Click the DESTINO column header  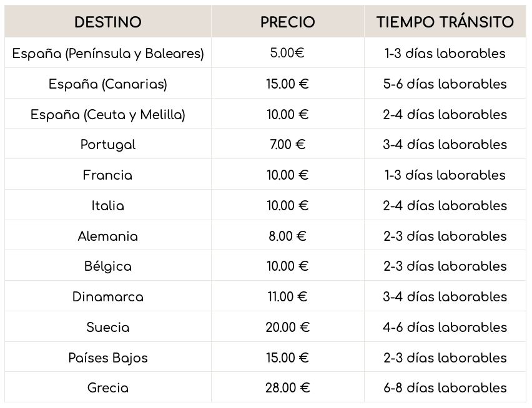[x=108, y=22]
